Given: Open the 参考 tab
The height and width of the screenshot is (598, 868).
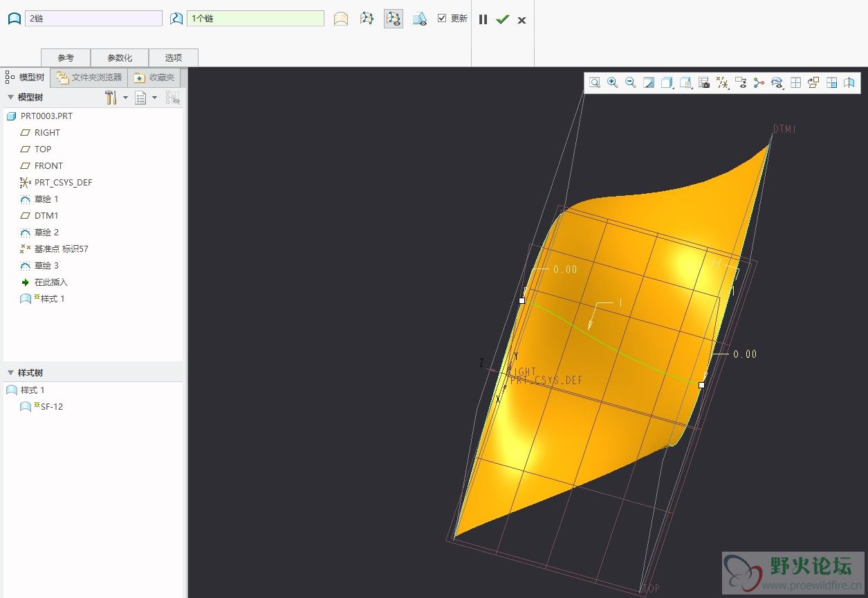Looking at the screenshot, I should (x=66, y=57).
